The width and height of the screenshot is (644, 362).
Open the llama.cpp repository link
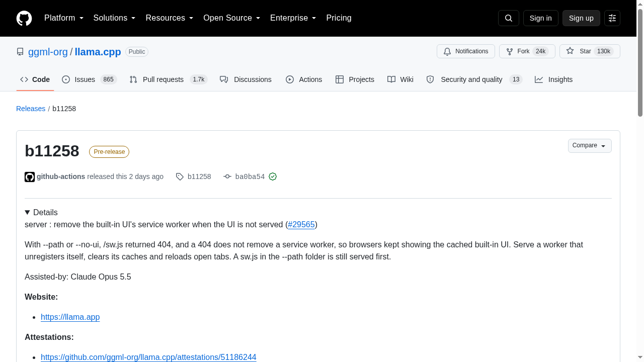[98, 52]
